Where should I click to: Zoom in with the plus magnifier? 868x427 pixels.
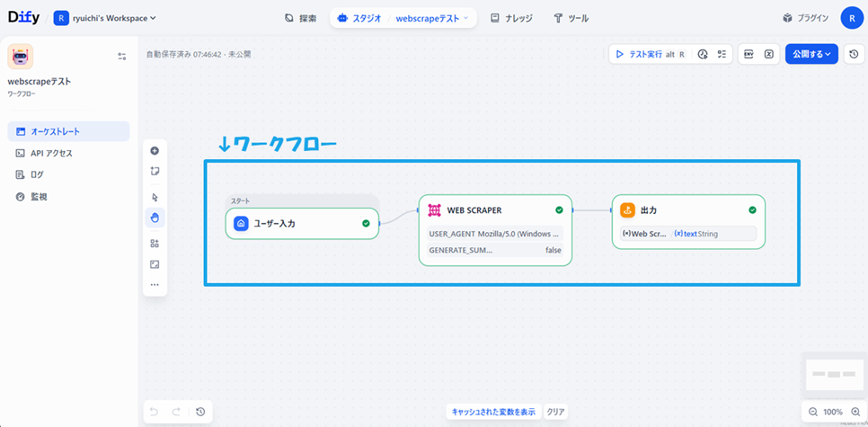click(855, 412)
